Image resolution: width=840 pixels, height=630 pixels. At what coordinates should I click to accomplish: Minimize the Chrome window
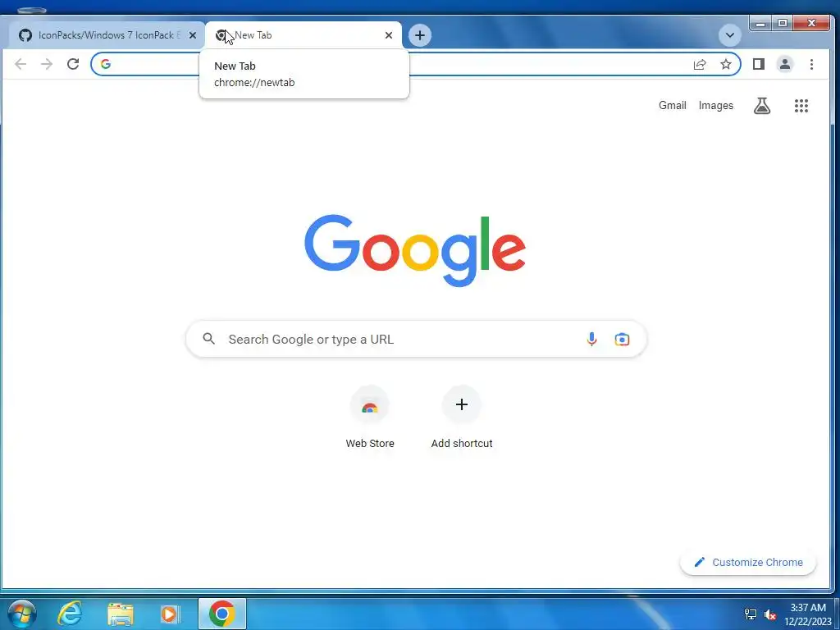tap(760, 23)
